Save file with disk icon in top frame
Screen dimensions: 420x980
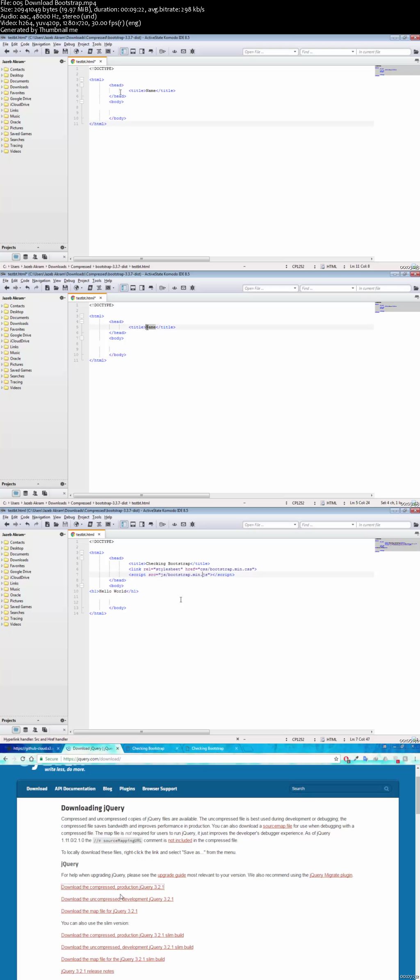pos(65,51)
